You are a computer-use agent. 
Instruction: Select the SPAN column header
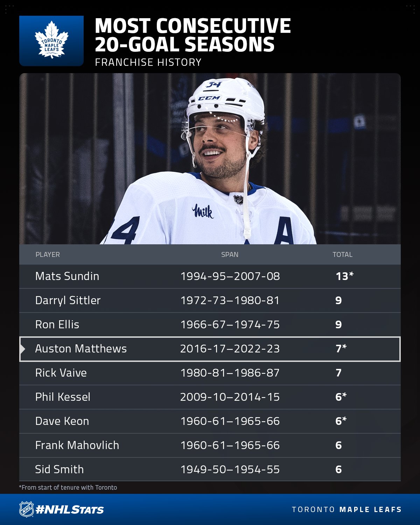[230, 254]
